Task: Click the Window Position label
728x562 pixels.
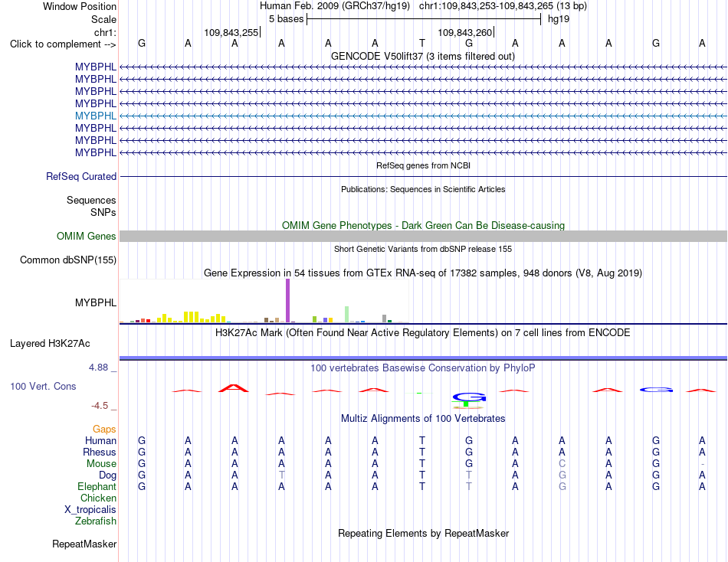Action: click(x=80, y=6)
